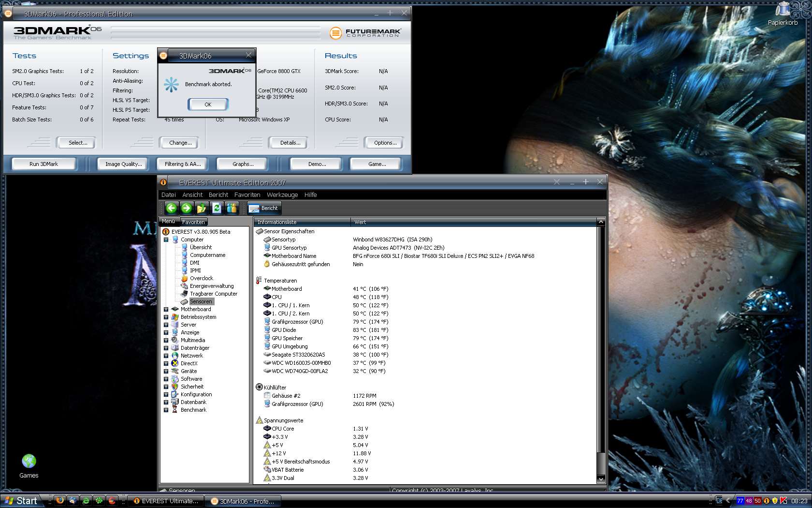Switch to the Favoriten tab
Image resolution: width=812 pixels, height=508 pixels.
tap(193, 222)
